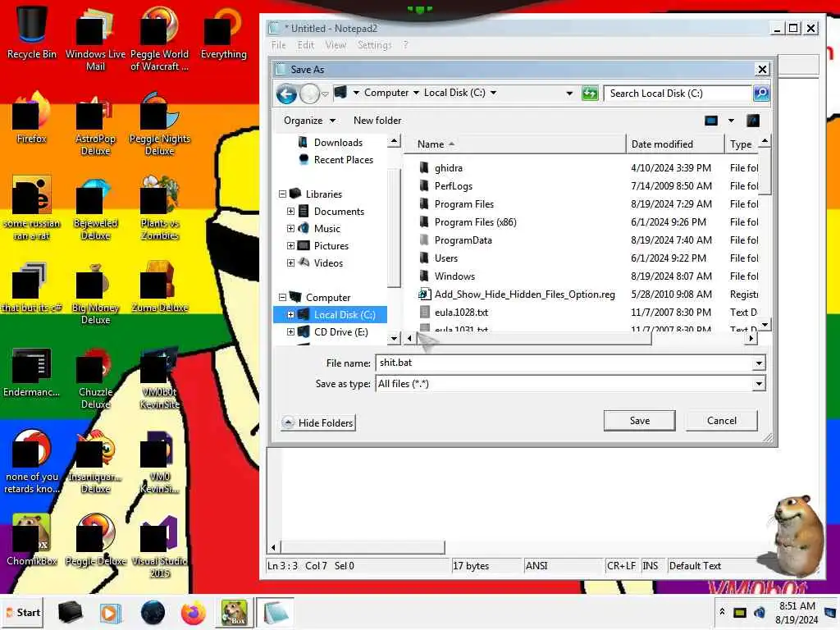Image resolution: width=840 pixels, height=630 pixels.
Task: Open the address bar history dropdown
Action: (569, 94)
